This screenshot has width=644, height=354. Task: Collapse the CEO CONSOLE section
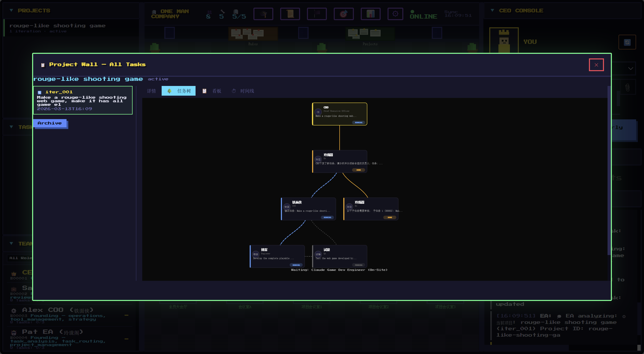(x=492, y=10)
